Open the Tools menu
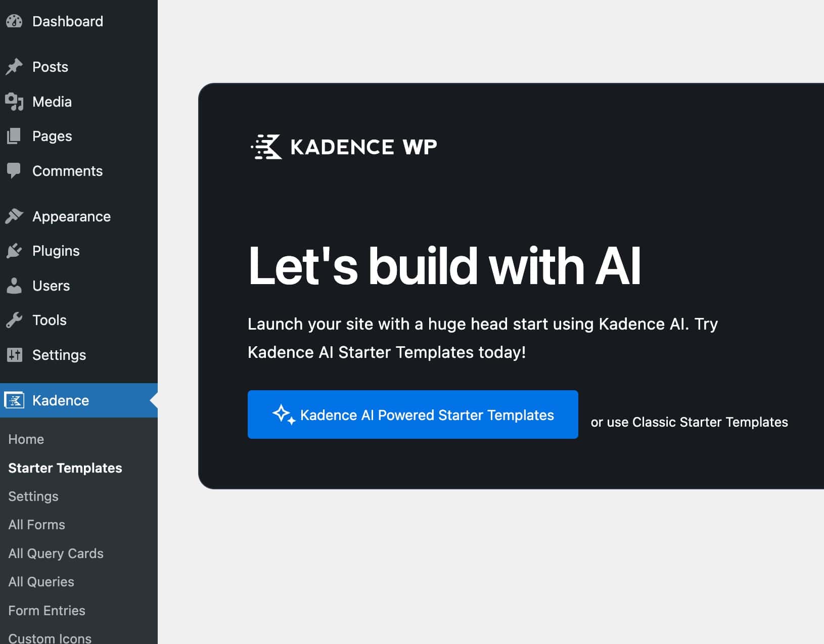This screenshot has height=644, width=824. tap(79, 320)
